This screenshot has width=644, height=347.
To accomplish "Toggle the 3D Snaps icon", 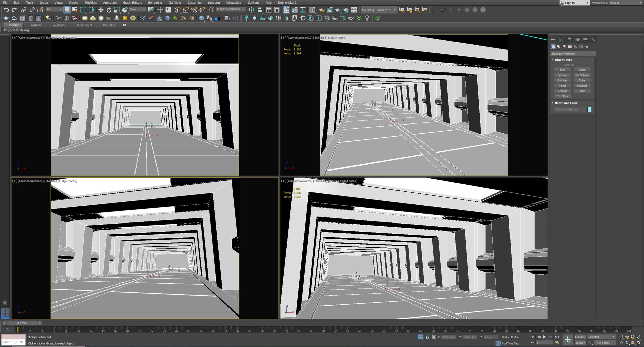I will 178,10.
